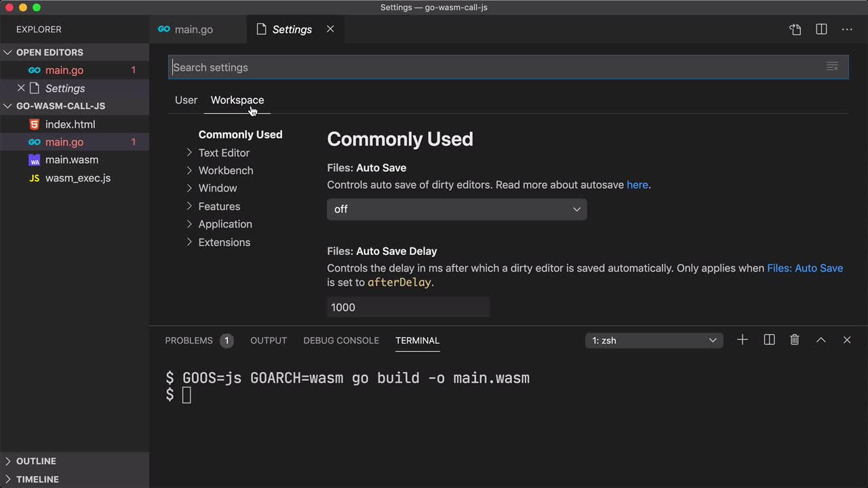The width and height of the screenshot is (868, 488).
Task: Open the editor More Actions menu
Action: click(847, 29)
